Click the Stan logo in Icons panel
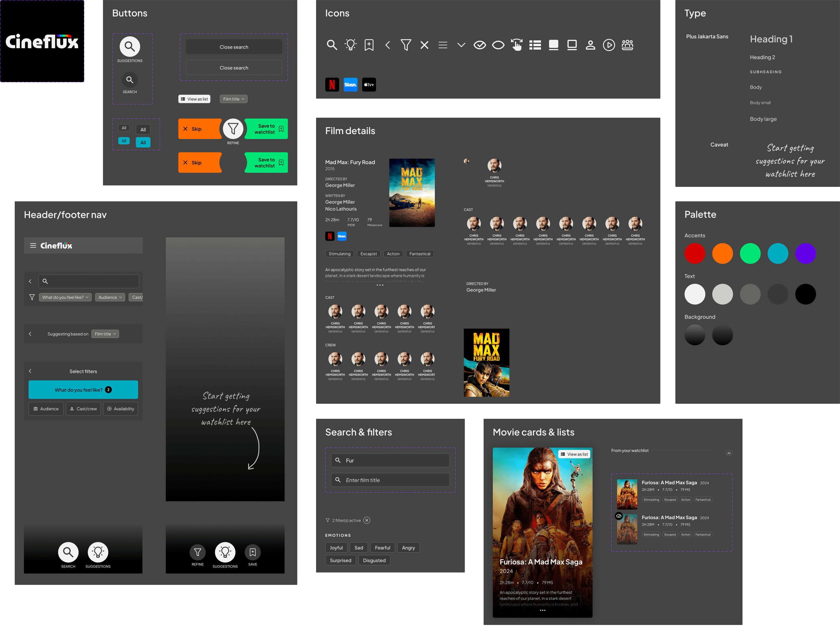The image size is (840, 627). [350, 85]
